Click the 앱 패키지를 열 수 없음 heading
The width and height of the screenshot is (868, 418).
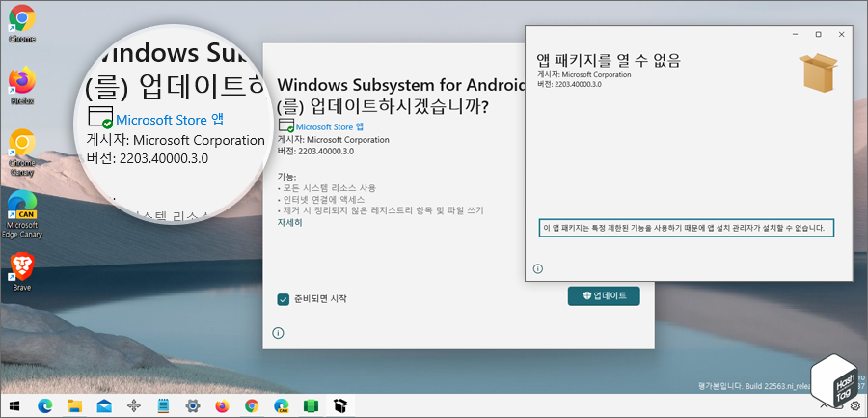point(609,60)
